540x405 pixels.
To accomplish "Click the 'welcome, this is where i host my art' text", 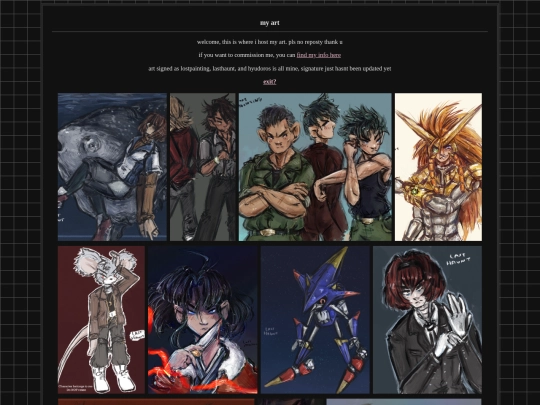I will click(x=270, y=42).
